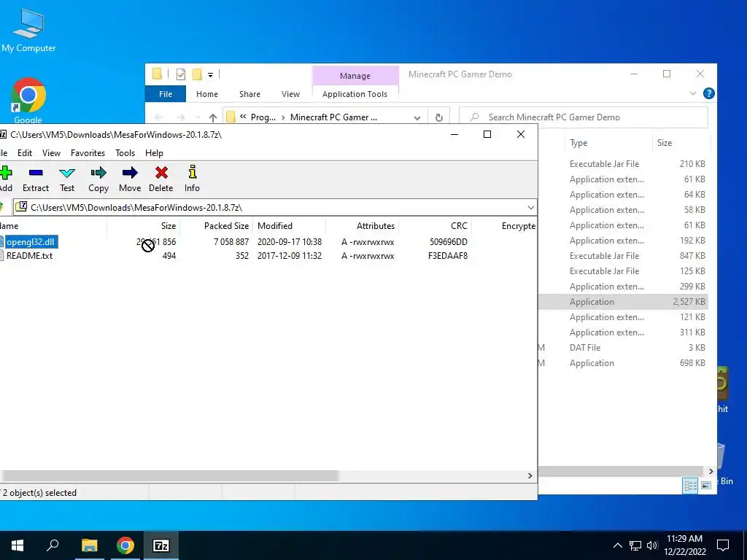
Task: Open Explorer Help question mark icon
Action: click(708, 93)
